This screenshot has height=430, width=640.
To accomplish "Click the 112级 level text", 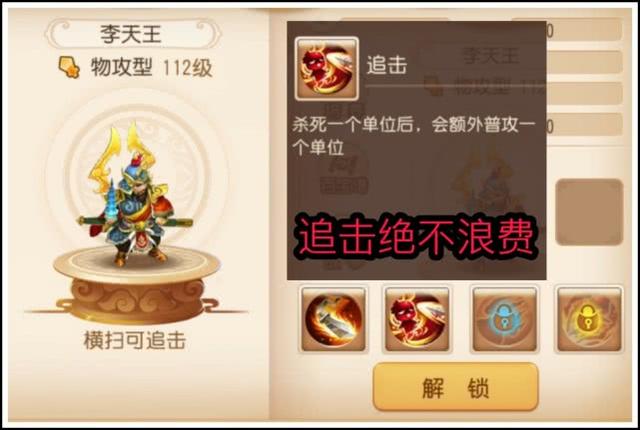I will pyautogui.click(x=187, y=68).
